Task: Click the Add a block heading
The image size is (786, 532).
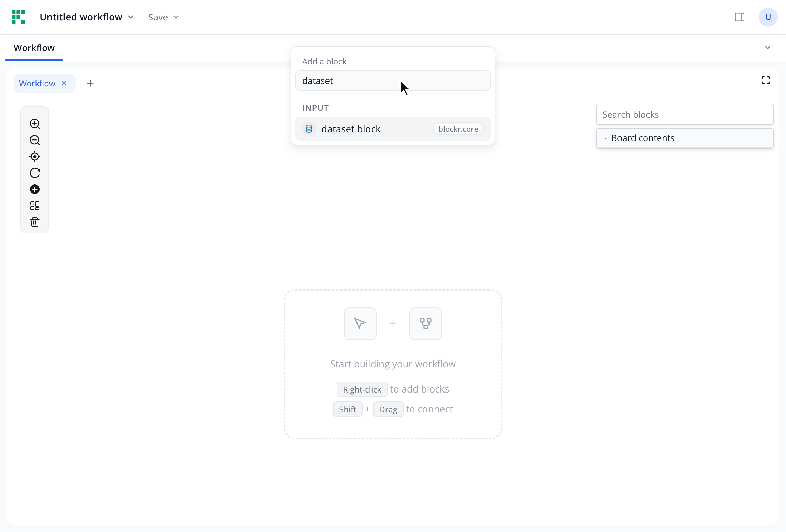Action: [324, 62]
